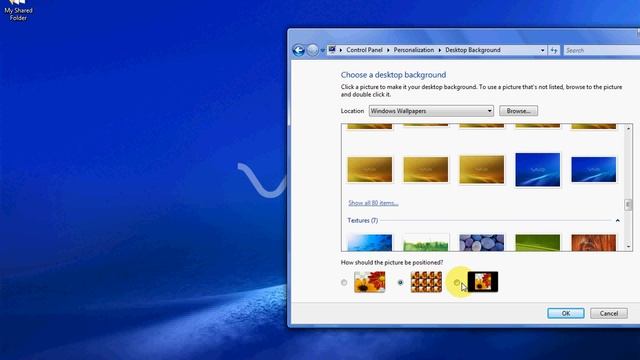Viewport: 640px width, 360px height.
Task: Select the highlighted blue VAIO wallpaper
Action: coord(538,169)
